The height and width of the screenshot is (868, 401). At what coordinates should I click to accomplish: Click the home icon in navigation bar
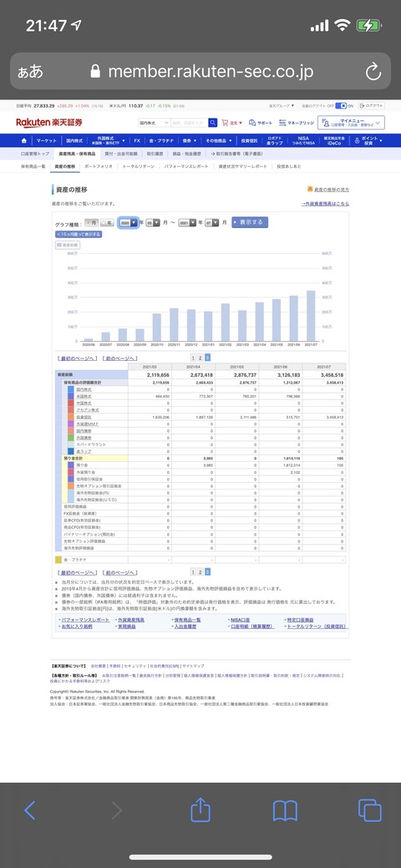click(24, 140)
